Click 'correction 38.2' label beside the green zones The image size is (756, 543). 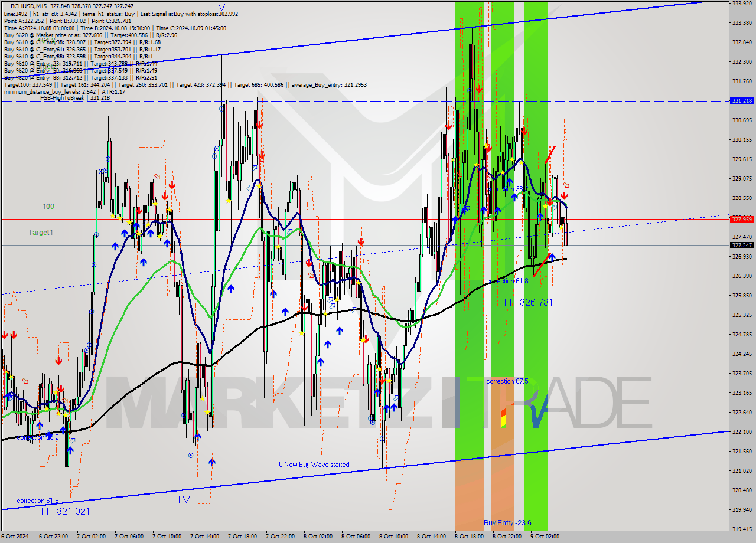[507, 189]
